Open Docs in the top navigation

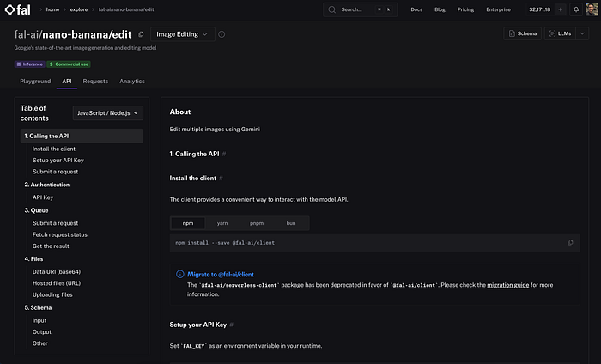[x=416, y=9]
